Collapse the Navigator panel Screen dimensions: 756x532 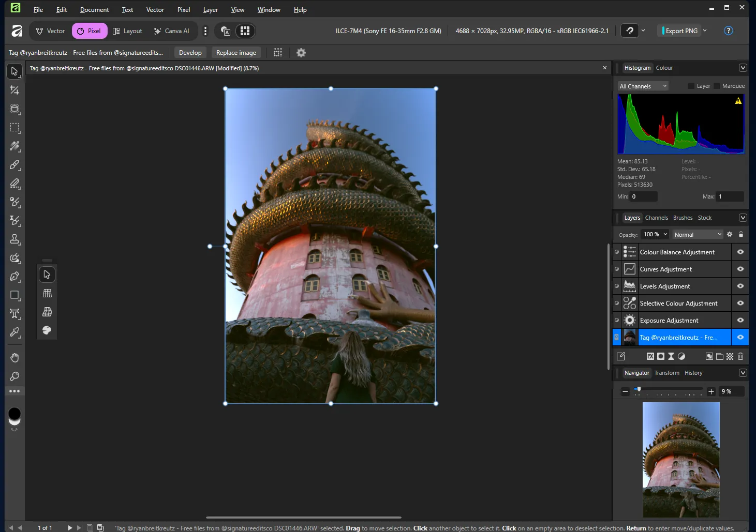[743, 373]
